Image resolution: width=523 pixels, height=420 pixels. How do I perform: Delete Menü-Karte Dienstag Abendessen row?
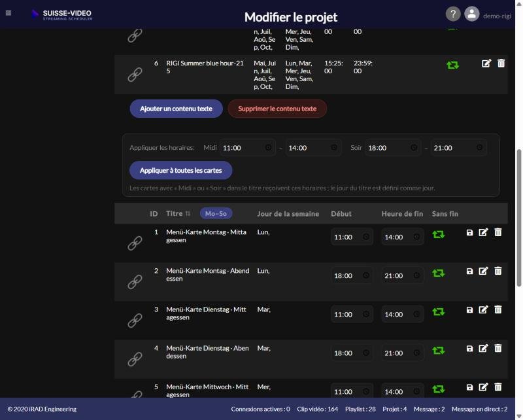coord(498,348)
